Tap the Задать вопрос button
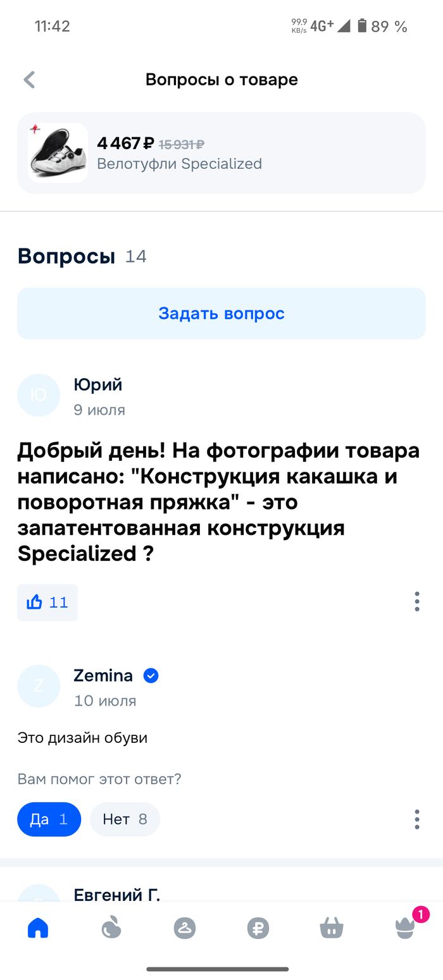The width and height of the screenshot is (443, 980). 221,314
